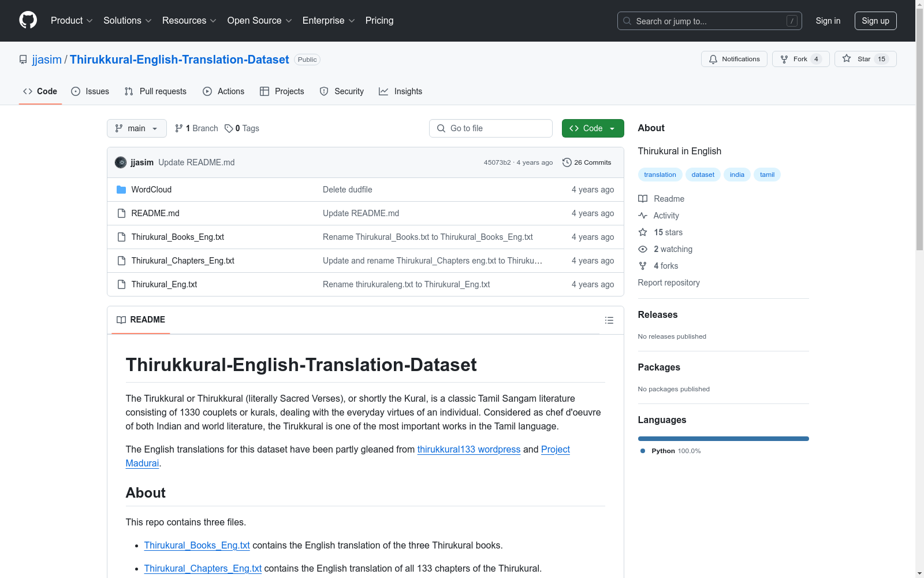The image size is (924, 578).
Task: View the 2 watching link
Action: (665, 249)
